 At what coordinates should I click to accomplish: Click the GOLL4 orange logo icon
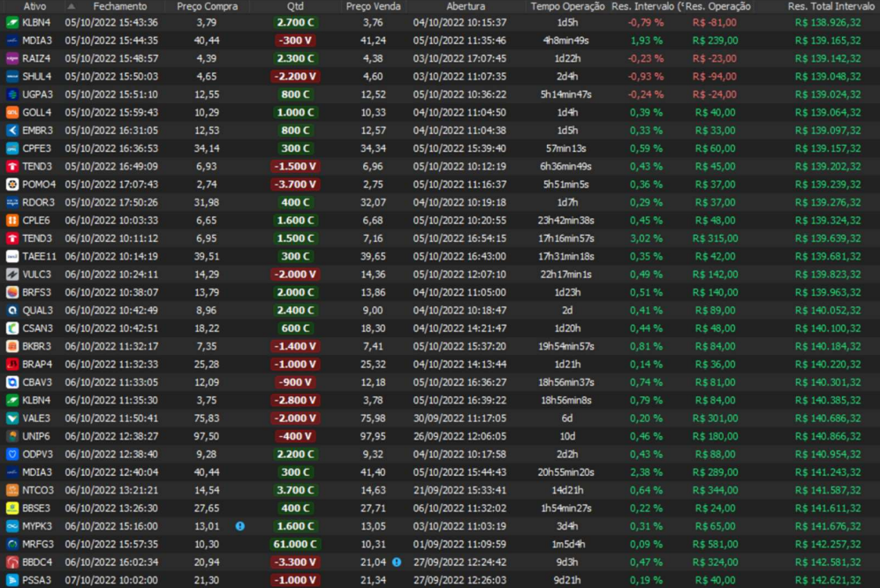(x=12, y=112)
